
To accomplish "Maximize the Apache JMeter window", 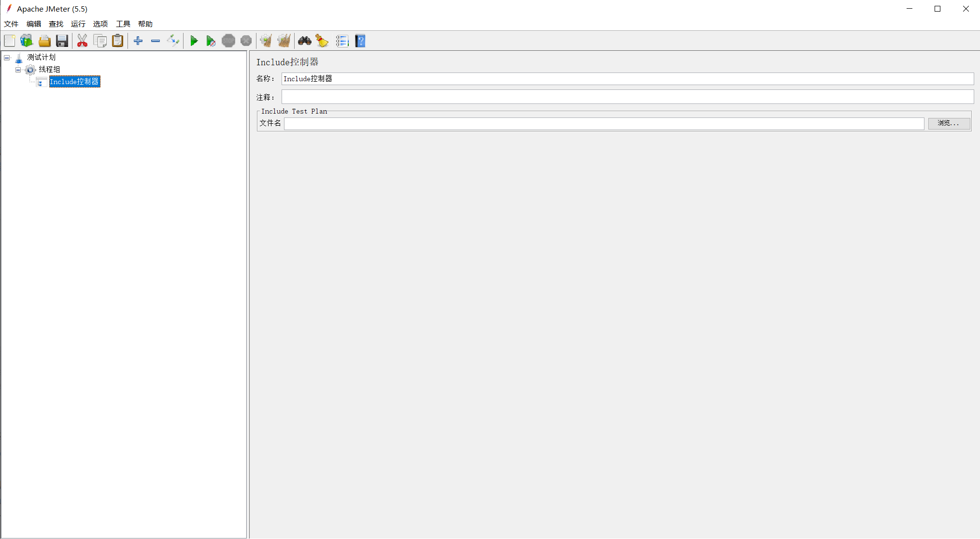I will 937,9.
